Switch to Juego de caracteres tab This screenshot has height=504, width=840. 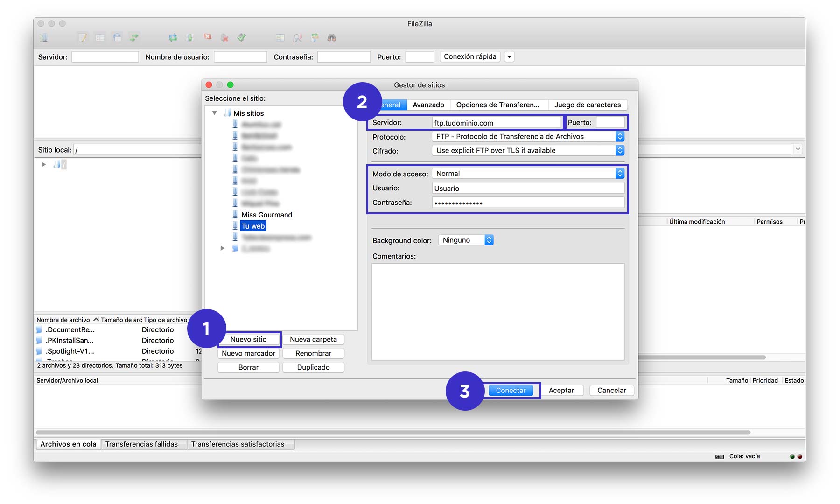[x=588, y=105]
